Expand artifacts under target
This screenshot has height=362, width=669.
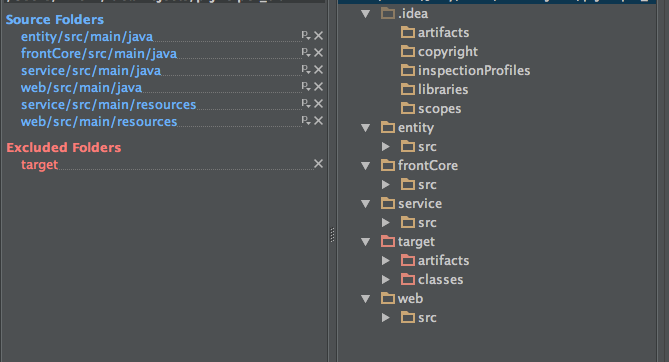click(x=386, y=260)
